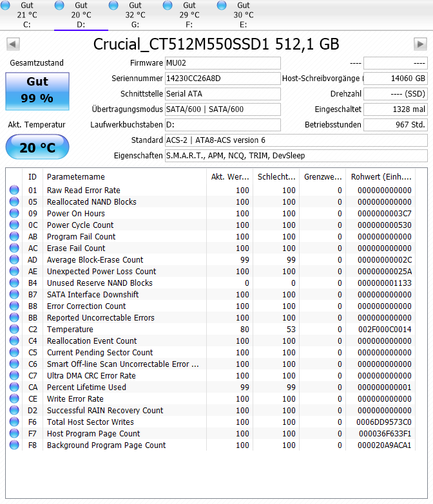Viewport: 433px width, 504px height.
Task: Click raw value 000036F633F1
Action: [385, 433]
